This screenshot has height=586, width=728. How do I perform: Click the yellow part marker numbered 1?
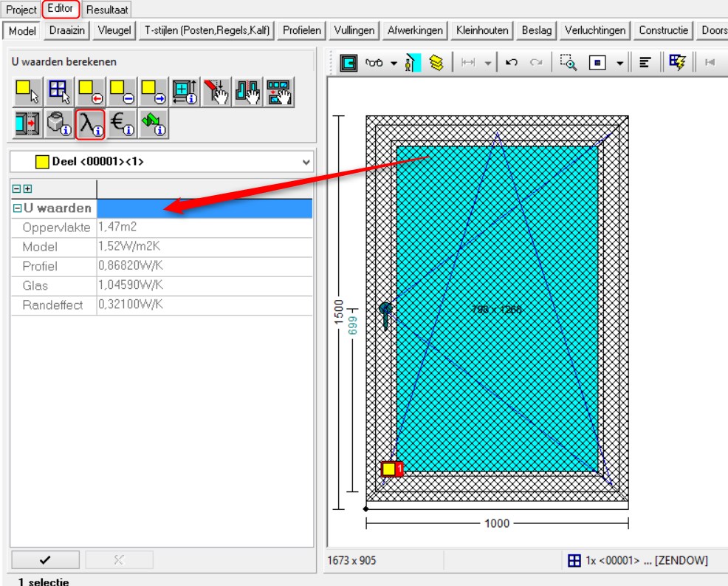391,469
